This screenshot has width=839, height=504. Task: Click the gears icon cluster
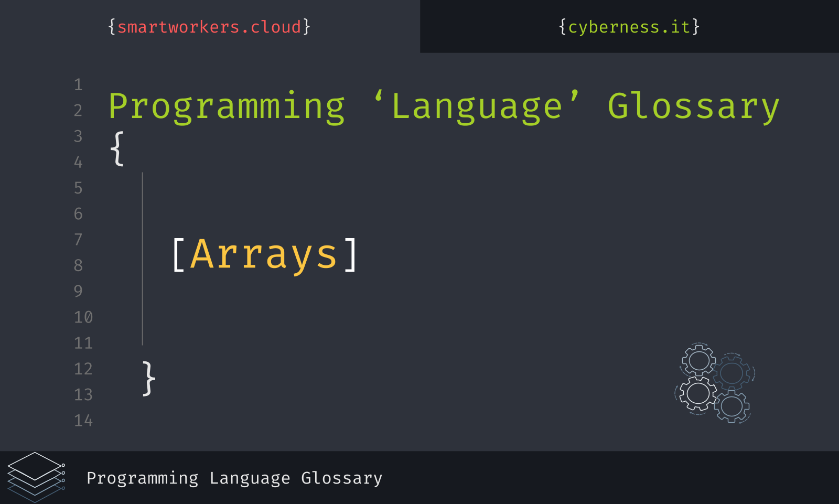click(x=715, y=383)
